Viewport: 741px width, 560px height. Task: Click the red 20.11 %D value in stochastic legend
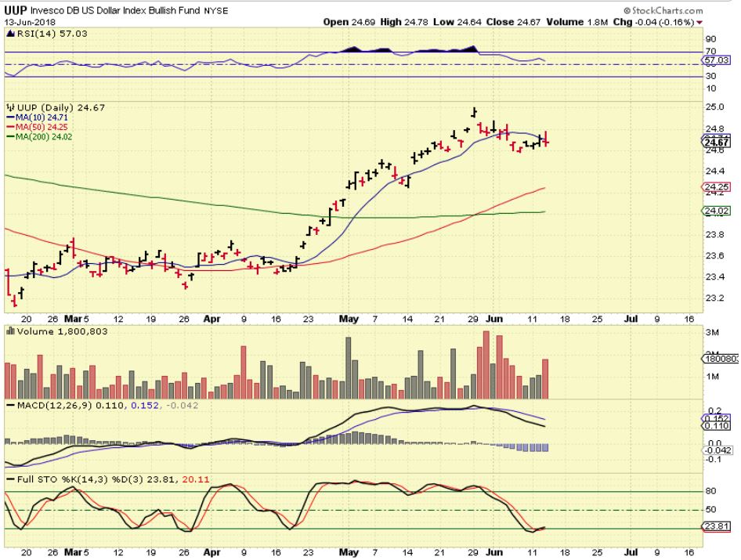196,479
